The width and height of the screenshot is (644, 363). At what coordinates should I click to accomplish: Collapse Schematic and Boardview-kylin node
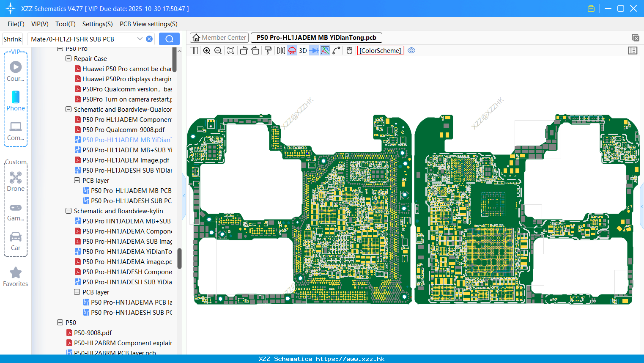pos(69,211)
